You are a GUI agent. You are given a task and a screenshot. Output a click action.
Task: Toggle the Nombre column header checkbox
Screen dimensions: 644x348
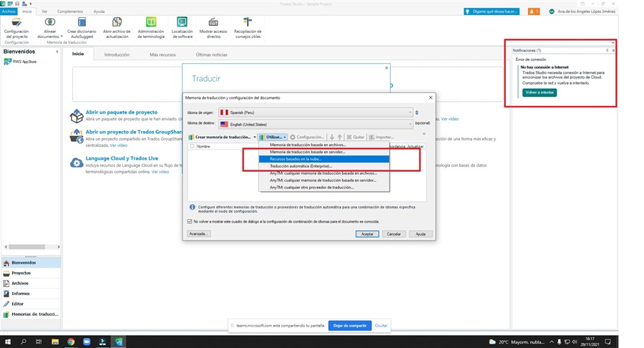[x=192, y=146]
